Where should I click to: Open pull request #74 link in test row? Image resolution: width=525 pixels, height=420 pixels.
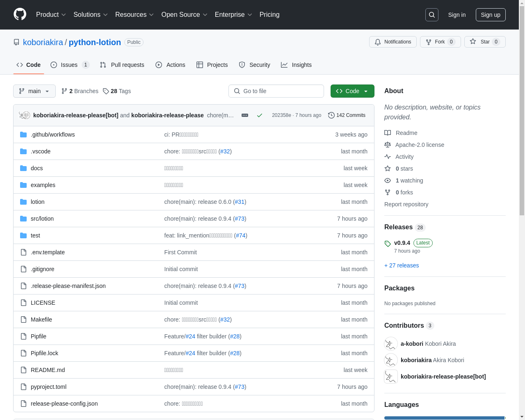pyautogui.click(x=241, y=235)
